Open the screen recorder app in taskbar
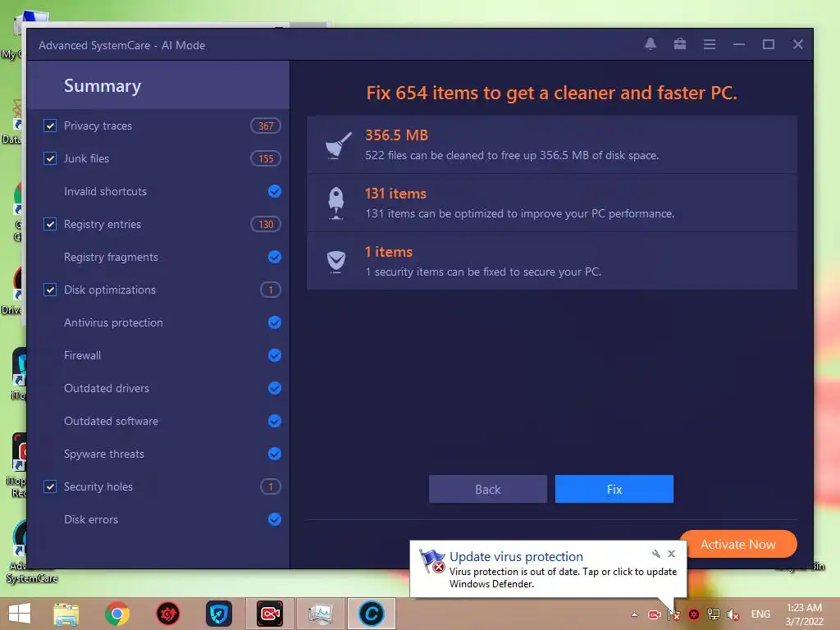This screenshot has width=840, height=630. [269, 614]
